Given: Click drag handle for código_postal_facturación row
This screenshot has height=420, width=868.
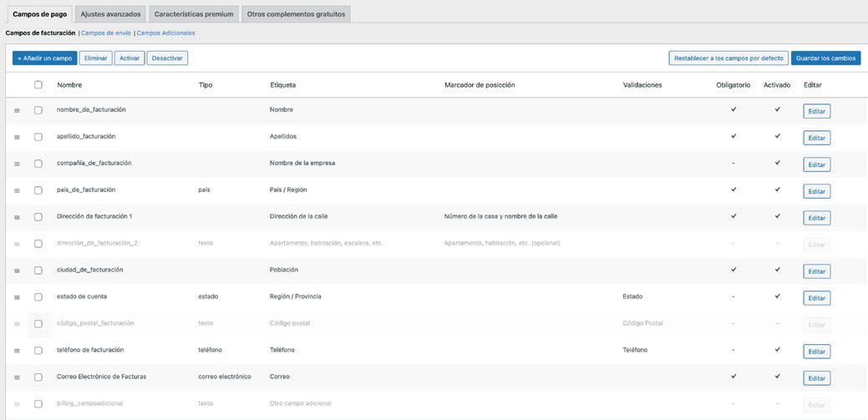Looking at the screenshot, I should coord(17,324).
